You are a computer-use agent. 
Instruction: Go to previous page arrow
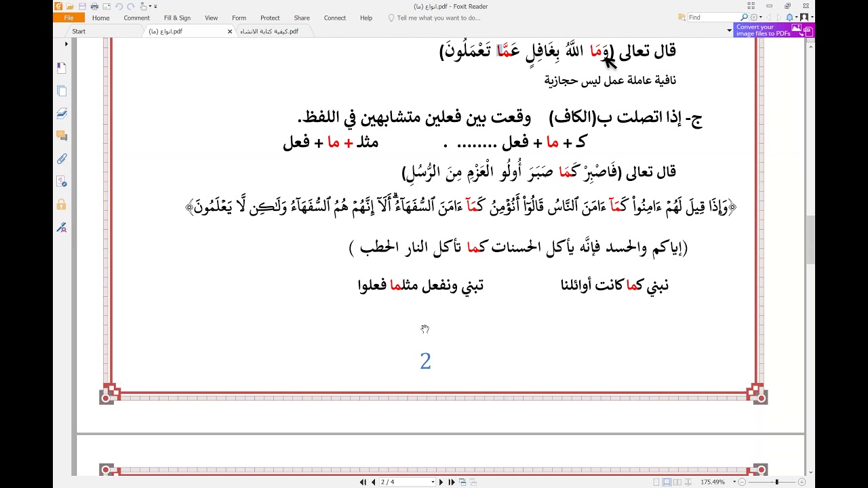click(x=374, y=482)
